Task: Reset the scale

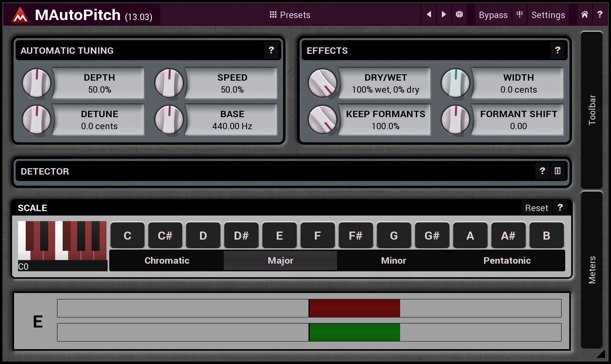Action: 536,208
